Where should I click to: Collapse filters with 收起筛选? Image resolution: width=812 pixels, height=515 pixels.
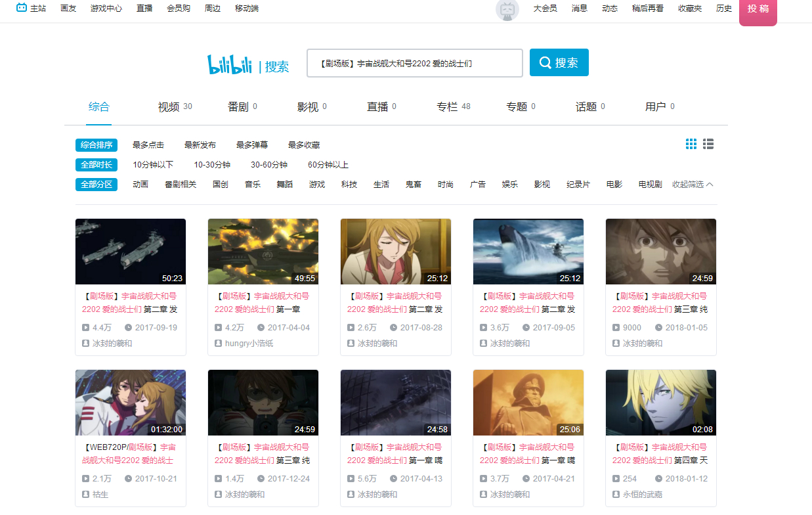pyautogui.click(x=693, y=185)
